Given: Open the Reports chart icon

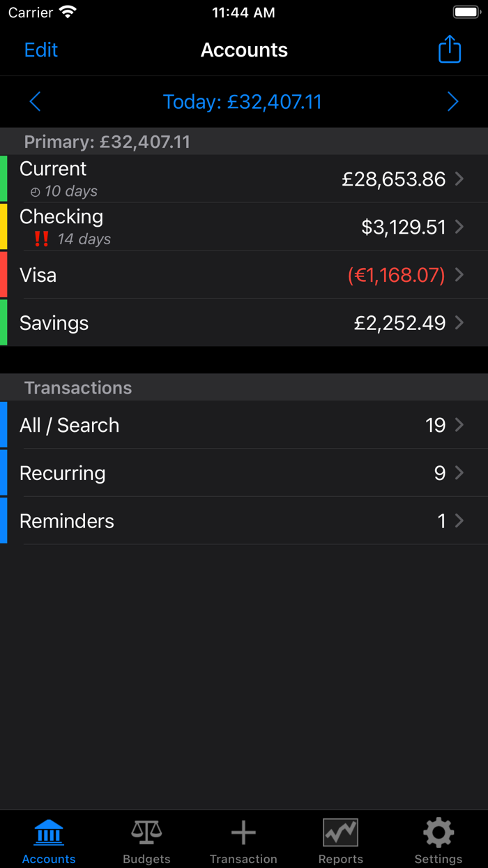Looking at the screenshot, I should 340,832.
